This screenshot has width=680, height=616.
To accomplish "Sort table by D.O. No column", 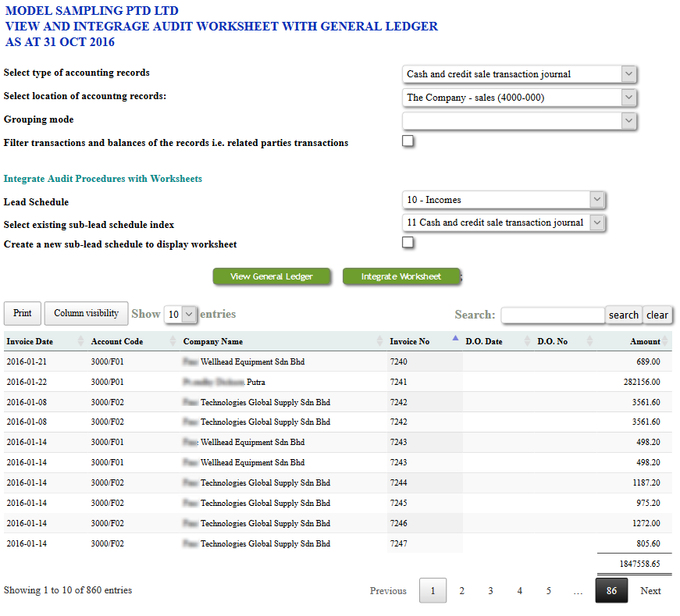I will 552,341.
